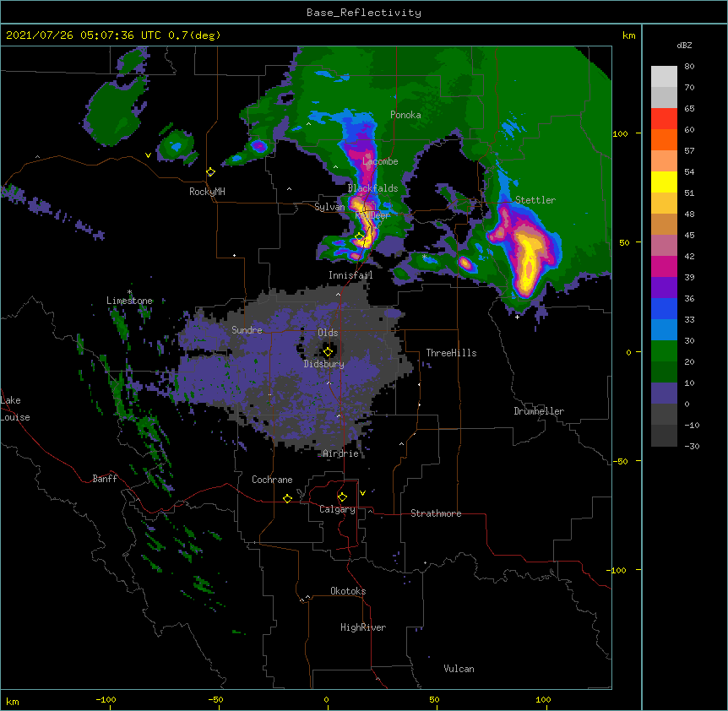Select the Lake Louise label
728x711 pixels.
pos(15,409)
